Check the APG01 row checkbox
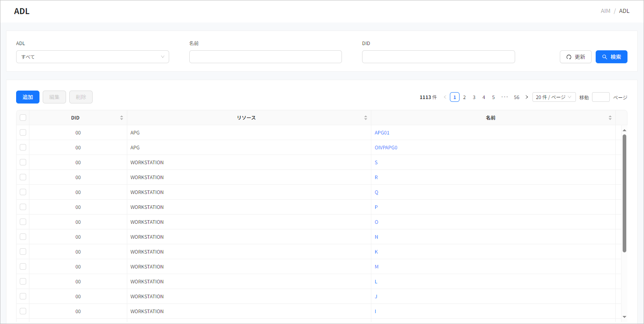The image size is (644, 324). click(23, 132)
